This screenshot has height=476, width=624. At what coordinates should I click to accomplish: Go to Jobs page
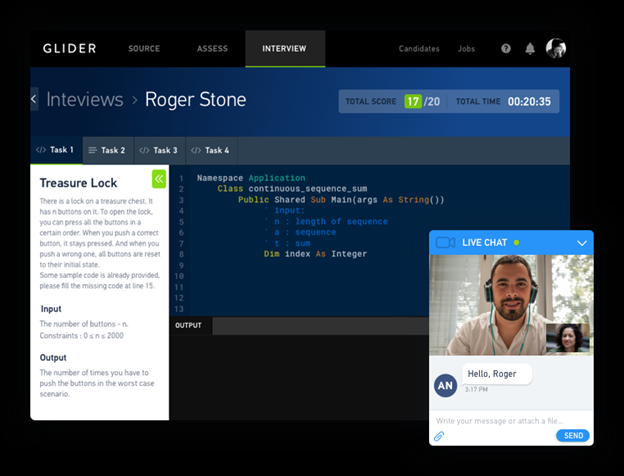tap(466, 49)
